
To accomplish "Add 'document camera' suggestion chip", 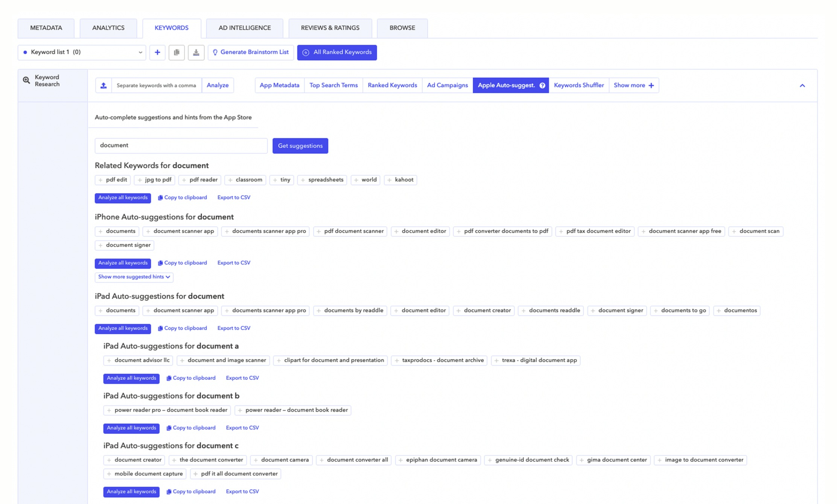I will click(281, 460).
